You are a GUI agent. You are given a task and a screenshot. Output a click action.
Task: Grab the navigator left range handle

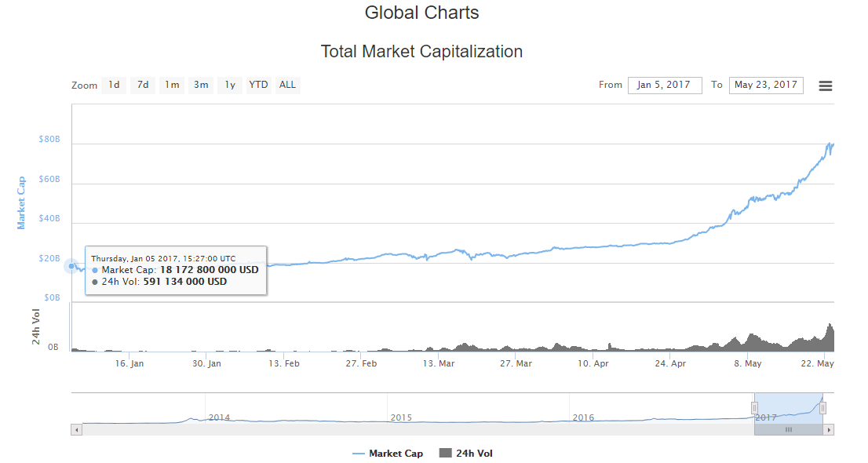(x=754, y=407)
